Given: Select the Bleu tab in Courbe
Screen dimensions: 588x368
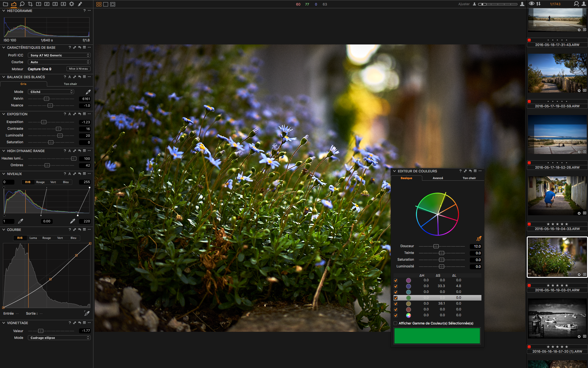Looking at the screenshot, I should [x=73, y=238].
